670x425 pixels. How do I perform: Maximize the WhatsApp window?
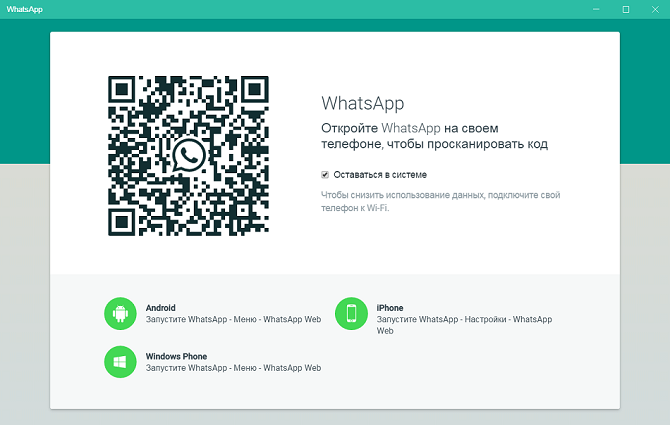[626, 9]
